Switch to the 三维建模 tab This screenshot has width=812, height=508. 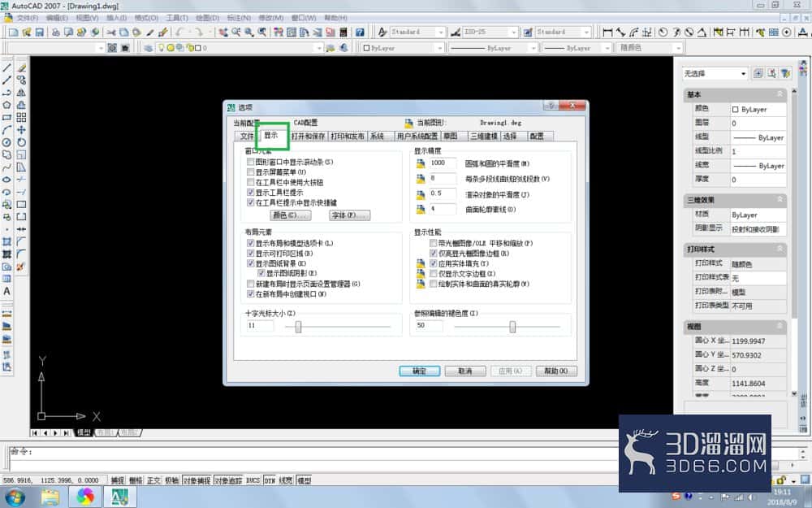[x=484, y=137]
